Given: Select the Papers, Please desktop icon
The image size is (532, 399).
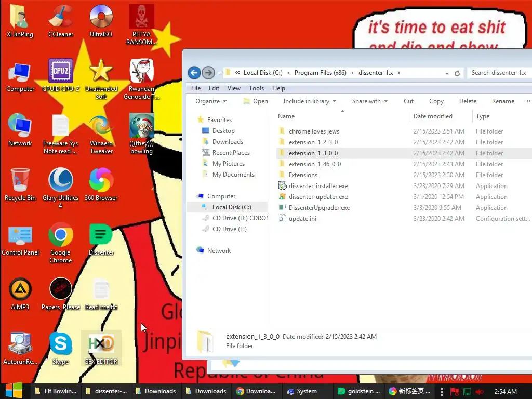Looking at the screenshot, I should 61,294.
